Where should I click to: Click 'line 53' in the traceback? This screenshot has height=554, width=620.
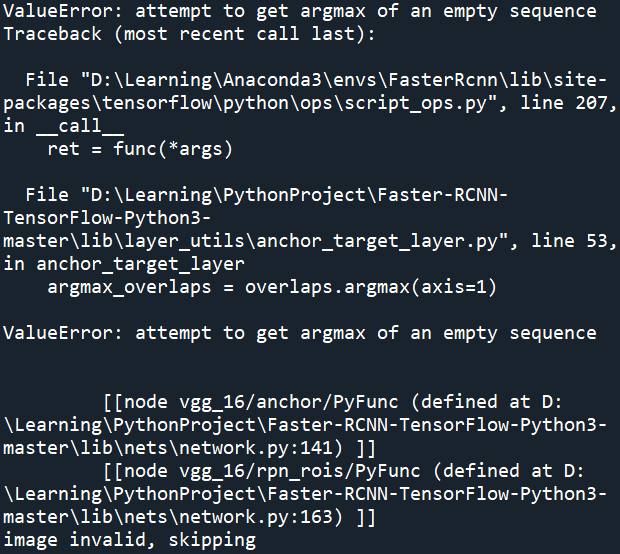coord(567,241)
